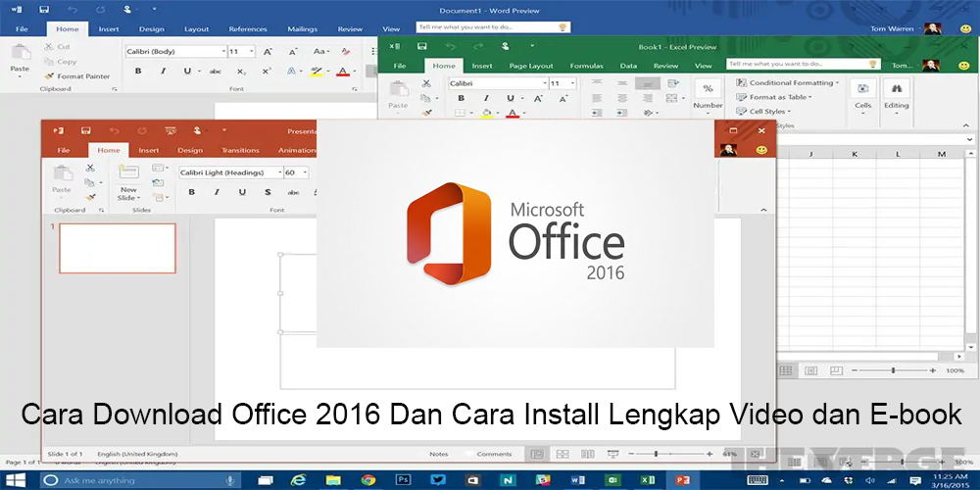Screen dimensions: 980x490
Task: Click the Cortana Ask me anything box
Action: 142,480
